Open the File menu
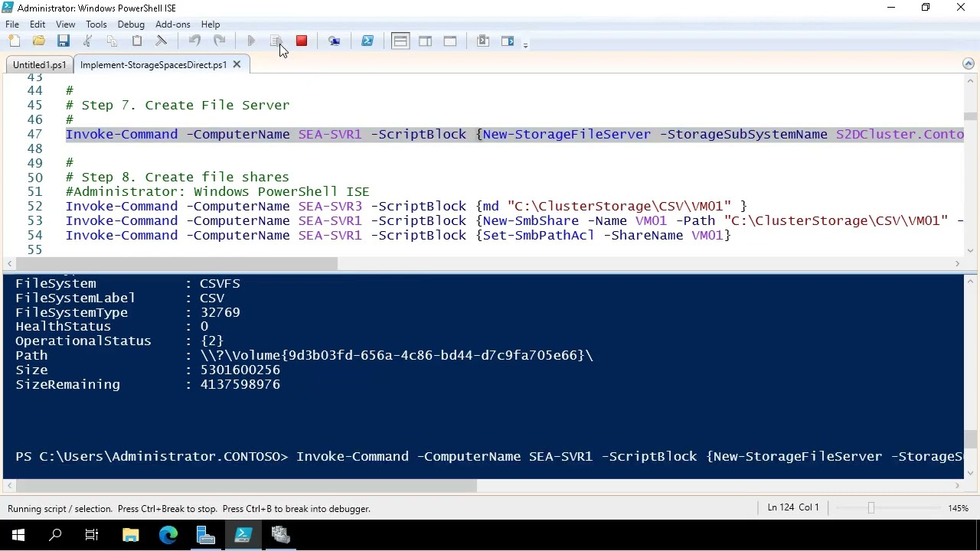The image size is (980, 551). (x=12, y=24)
